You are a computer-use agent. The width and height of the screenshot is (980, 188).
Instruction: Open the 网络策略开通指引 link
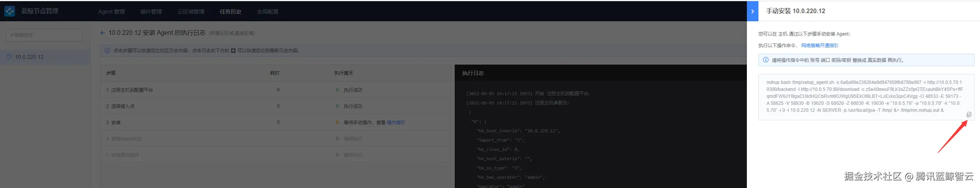[819, 46]
